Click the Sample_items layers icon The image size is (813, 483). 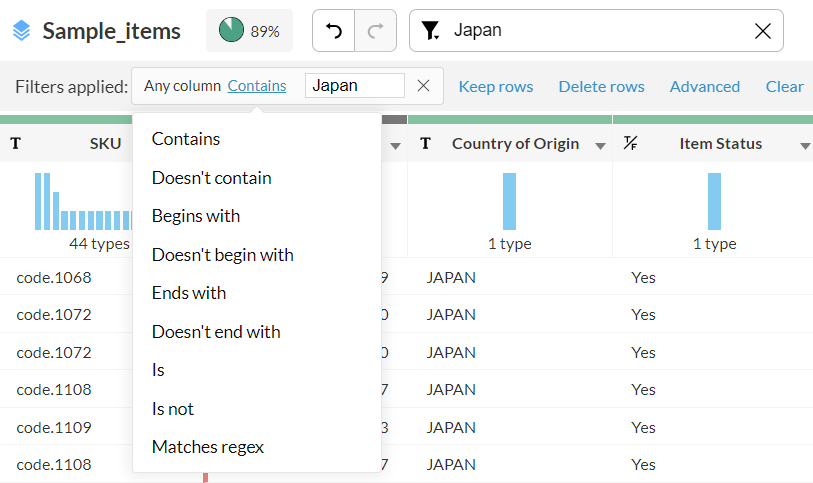(22, 31)
